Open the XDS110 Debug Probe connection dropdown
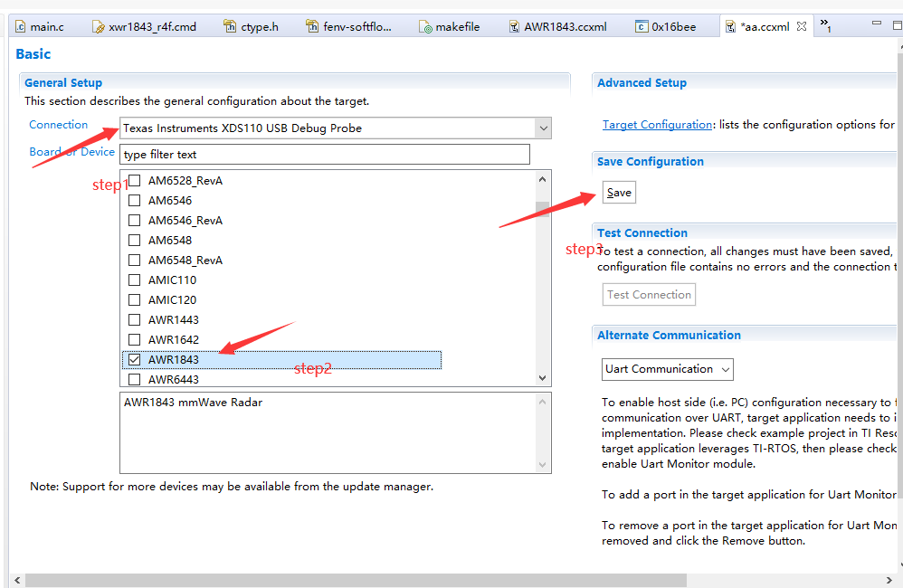 click(x=542, y=128)
